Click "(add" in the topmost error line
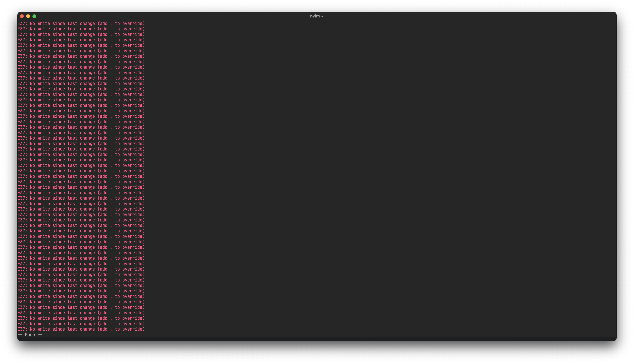The height and width of the screenshot is (364, 634). [x=102, y=24]
